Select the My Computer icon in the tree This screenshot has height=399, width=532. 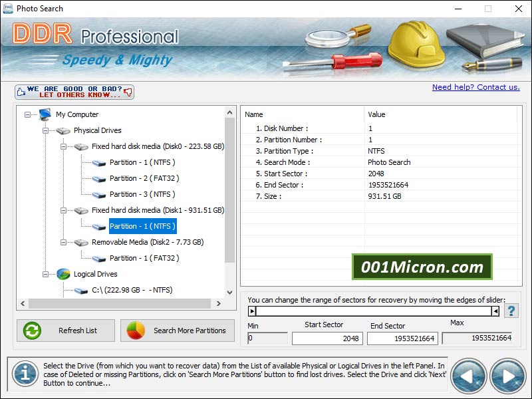click(45, 114)
